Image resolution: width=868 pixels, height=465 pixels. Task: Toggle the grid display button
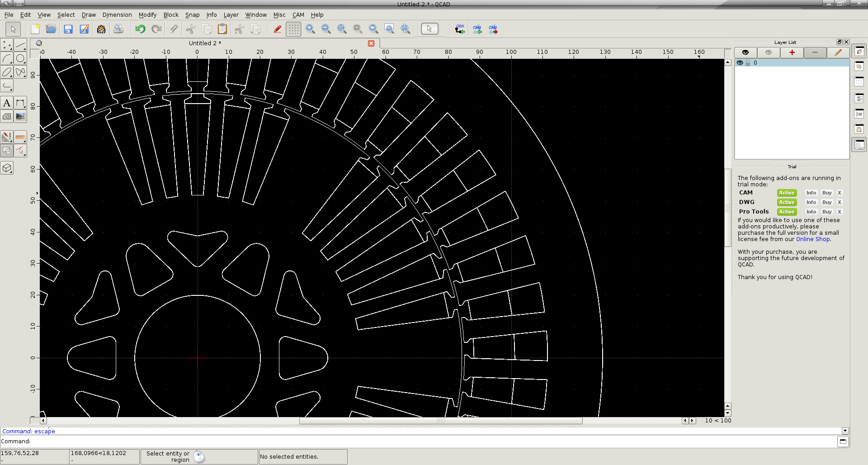(293, 29)
